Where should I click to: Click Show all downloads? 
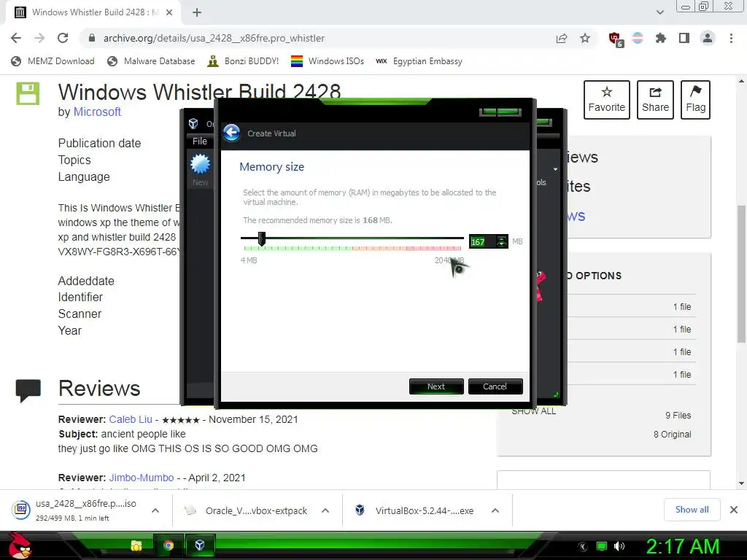[x=692, y=510]
